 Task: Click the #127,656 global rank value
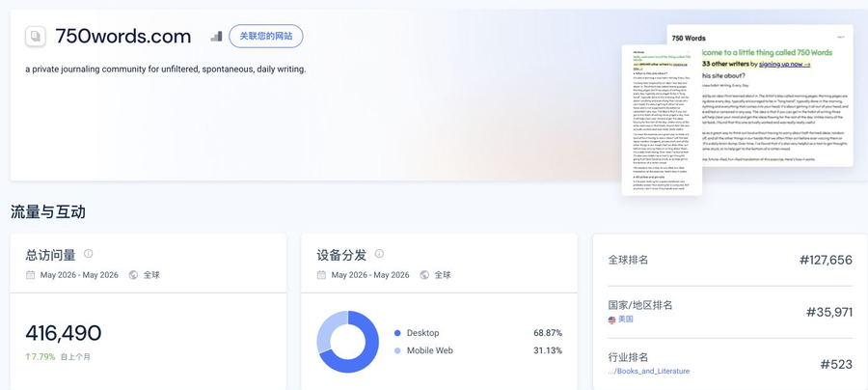point(826,260)
